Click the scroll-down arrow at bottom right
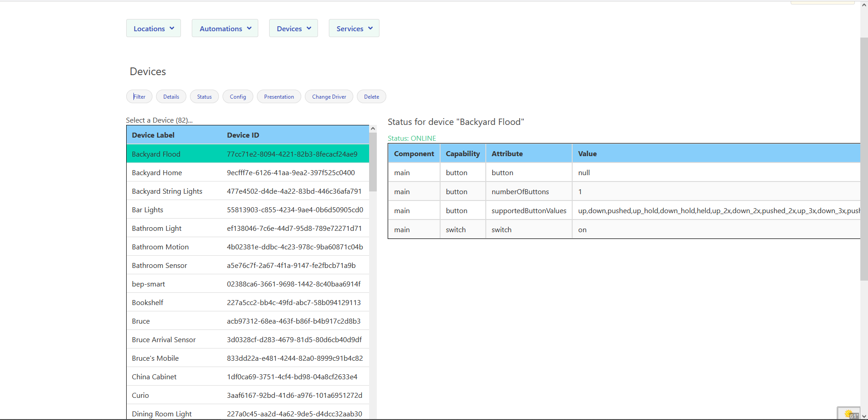The height and width of the screenshot is (420, 868). tap(864, 416)
